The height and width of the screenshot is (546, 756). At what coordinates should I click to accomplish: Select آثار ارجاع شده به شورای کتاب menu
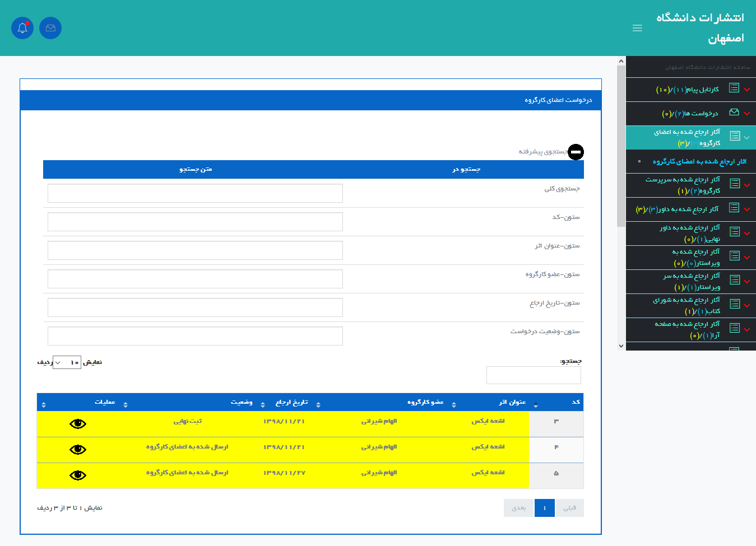(687, 306)
